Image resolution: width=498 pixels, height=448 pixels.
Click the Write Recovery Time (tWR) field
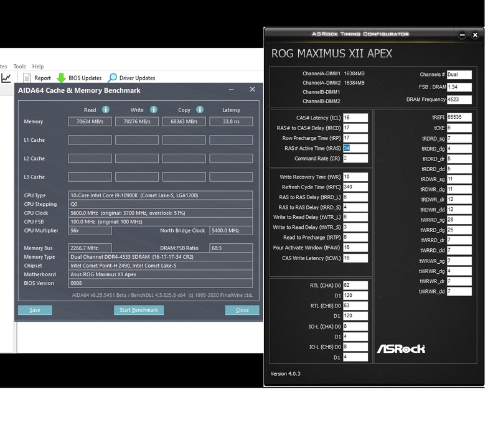(355, 177)
